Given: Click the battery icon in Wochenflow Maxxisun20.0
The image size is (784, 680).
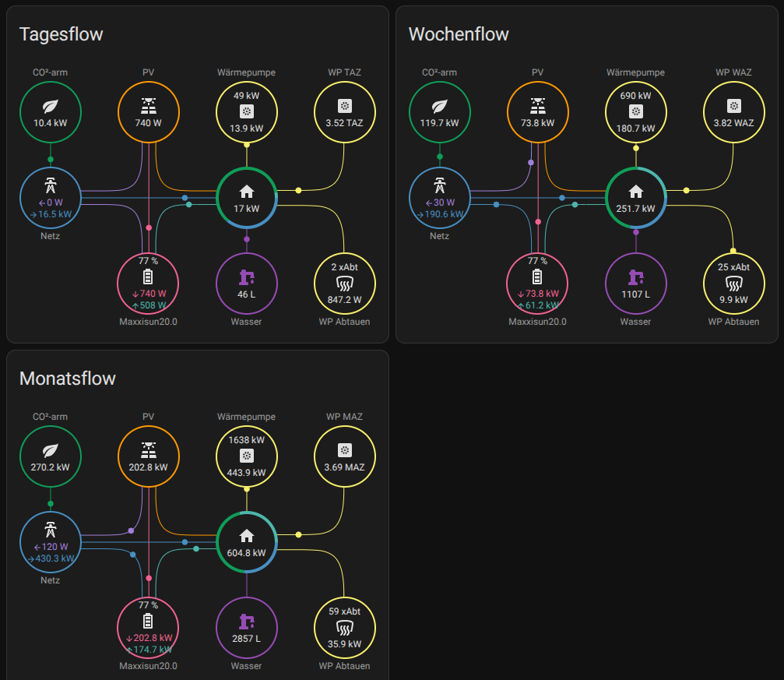Looking at the screenshot, I should [537, 277].
